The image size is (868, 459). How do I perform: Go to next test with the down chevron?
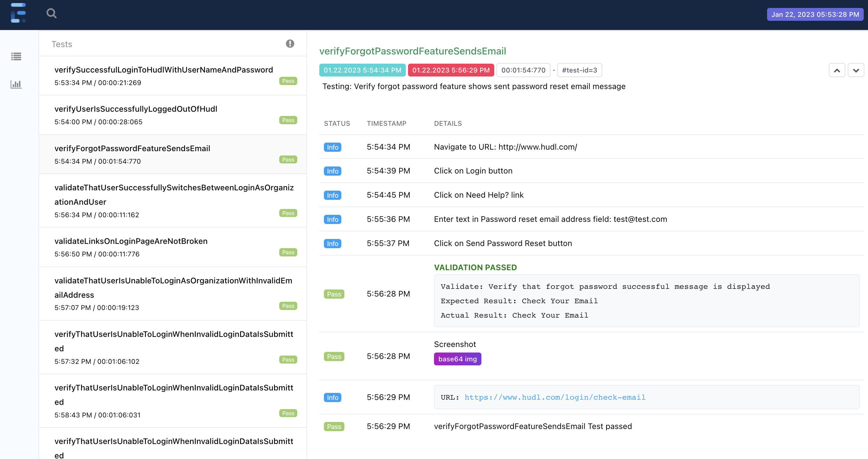click(x=856, y=70)
